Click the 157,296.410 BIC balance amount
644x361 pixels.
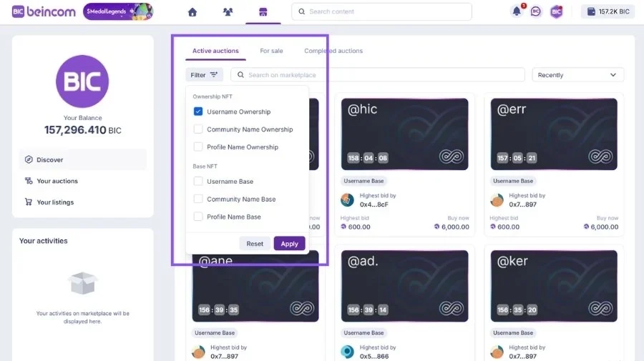[82, 130]
